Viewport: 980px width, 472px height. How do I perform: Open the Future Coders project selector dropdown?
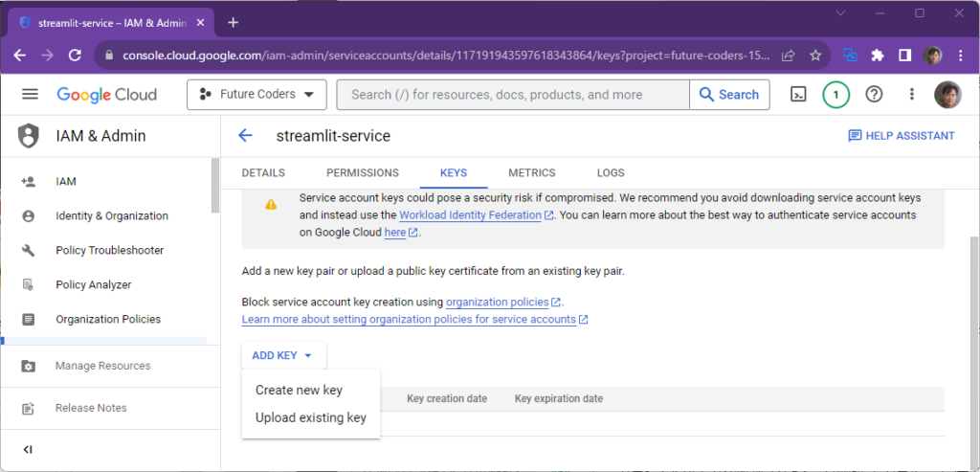click(x=256, y=95)
